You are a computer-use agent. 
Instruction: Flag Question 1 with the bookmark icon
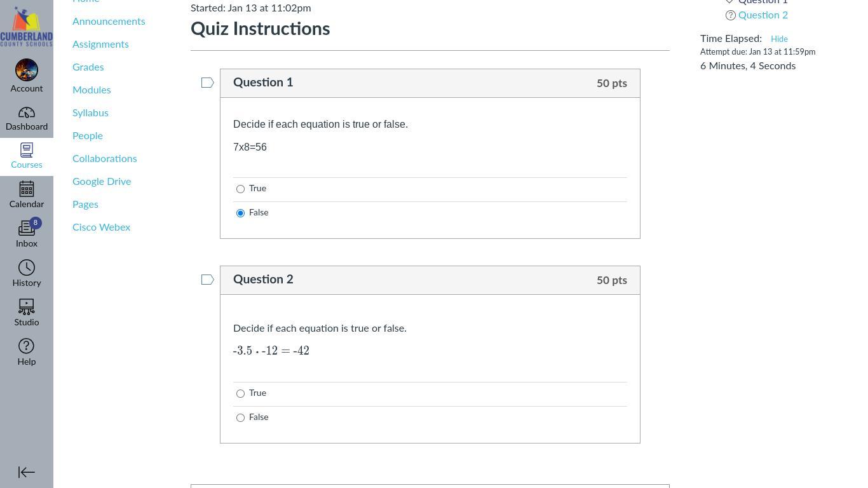[207, 83]
